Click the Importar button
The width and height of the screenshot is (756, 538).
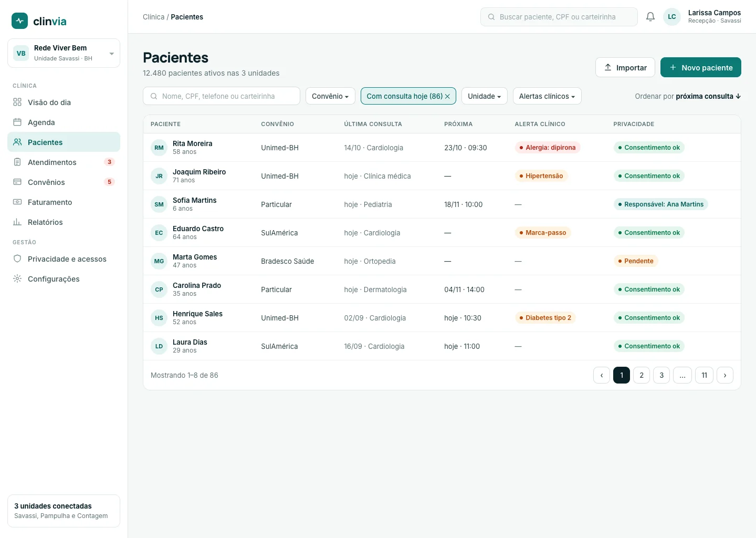(x=625, y=67)
